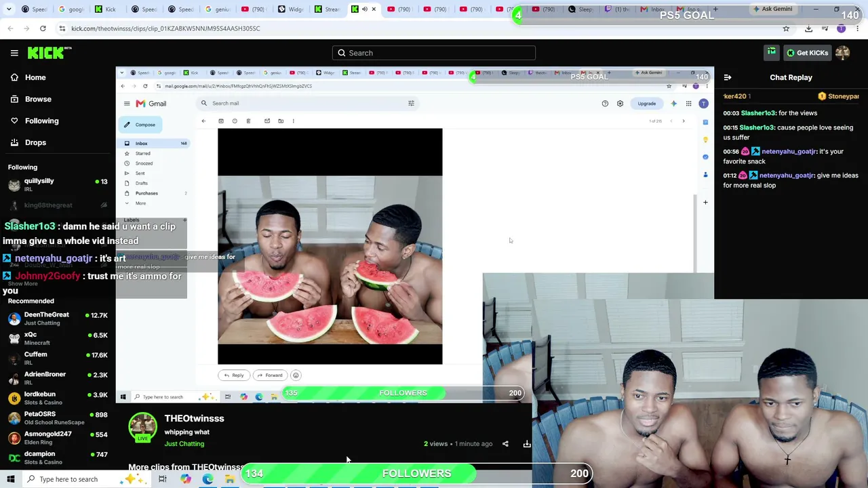Viewport: 868px width, 488px height.
Task: Click the Gmail Upgrade button in the clip
Action: (646, 104)
